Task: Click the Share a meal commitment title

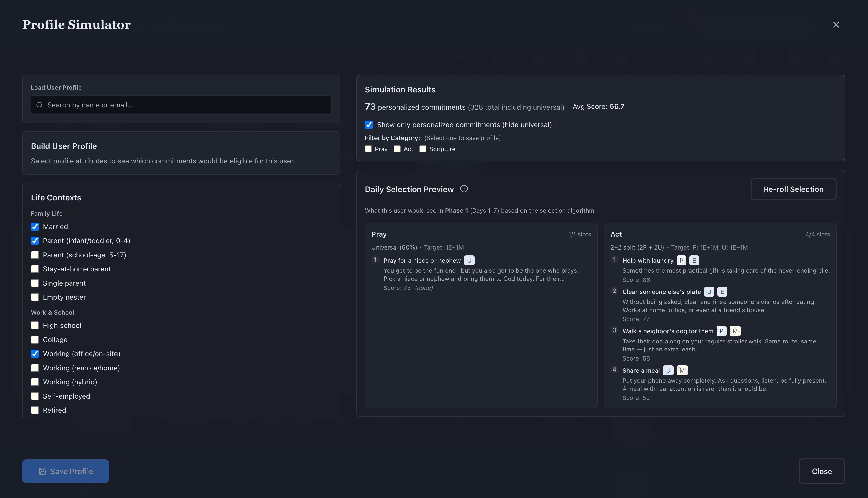Action: (x=641, y=370)
